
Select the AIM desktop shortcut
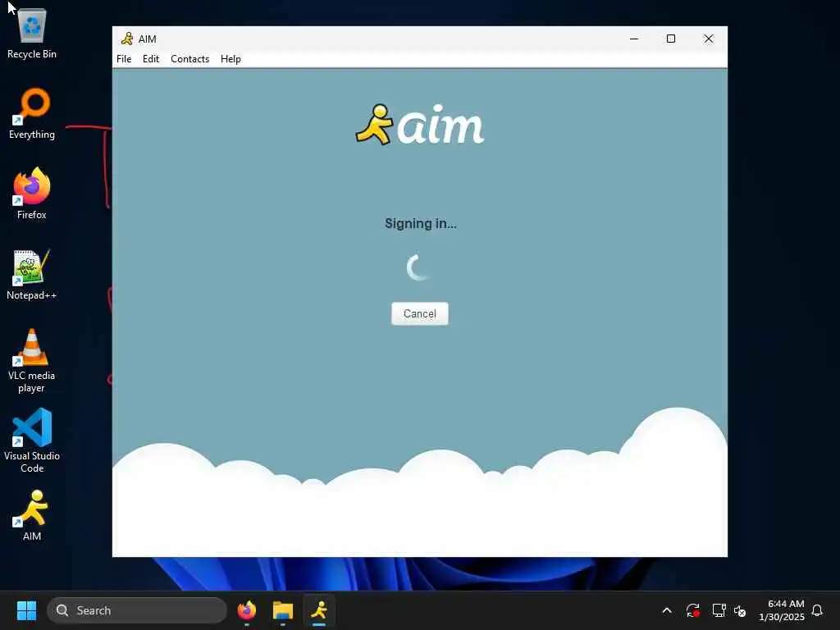click(x=32, y=515)
